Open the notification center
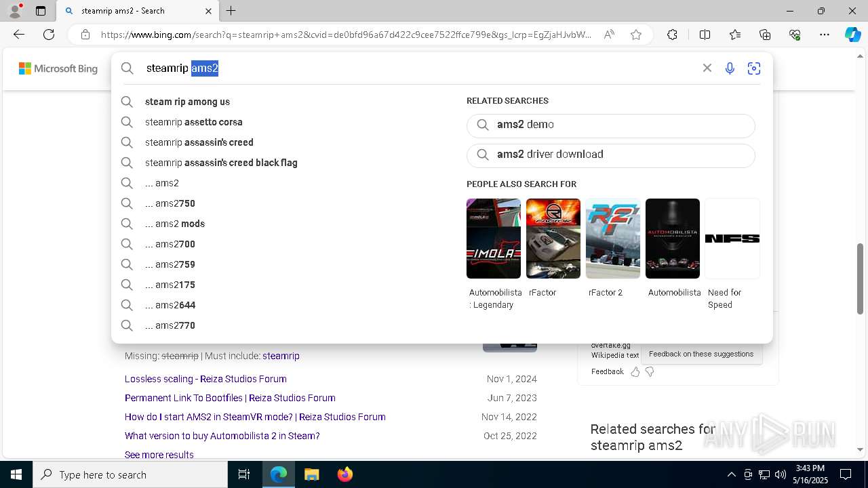Viewport: 868px width, 488px height. [x=846, y=474]
